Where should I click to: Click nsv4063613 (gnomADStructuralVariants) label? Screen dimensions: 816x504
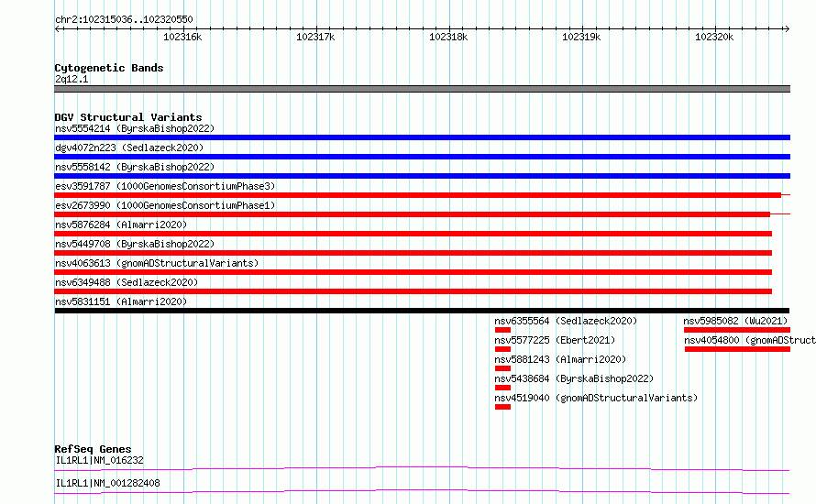[x=157, y=263]
